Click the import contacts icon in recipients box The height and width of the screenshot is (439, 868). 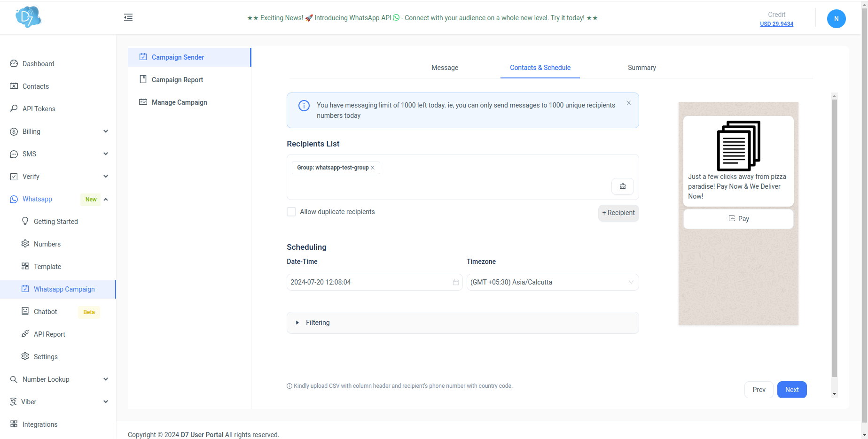click(622, 186)
